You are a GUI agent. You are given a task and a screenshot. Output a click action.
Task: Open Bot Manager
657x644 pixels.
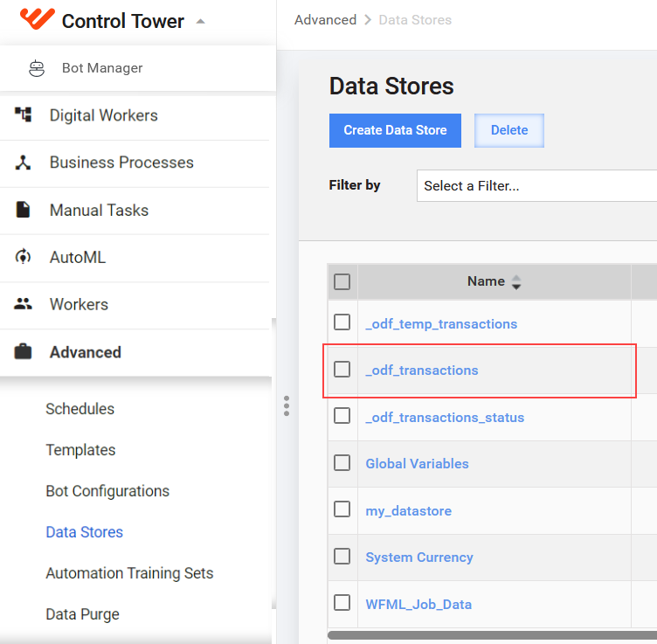pos(102,68)
